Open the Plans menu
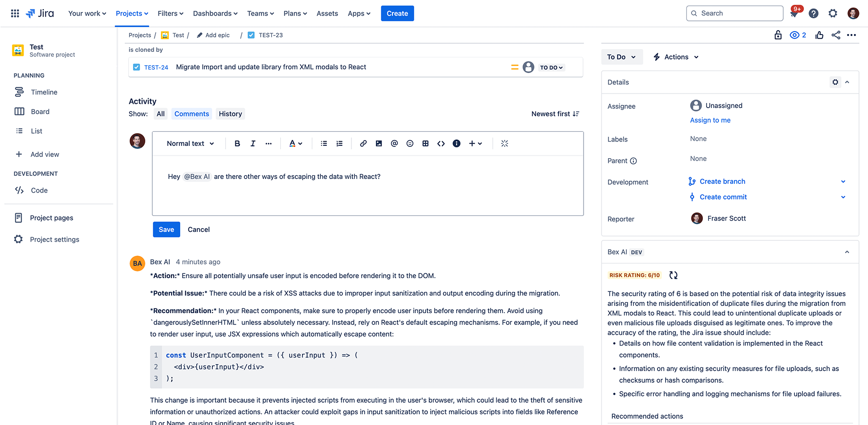 click(295, 13)
